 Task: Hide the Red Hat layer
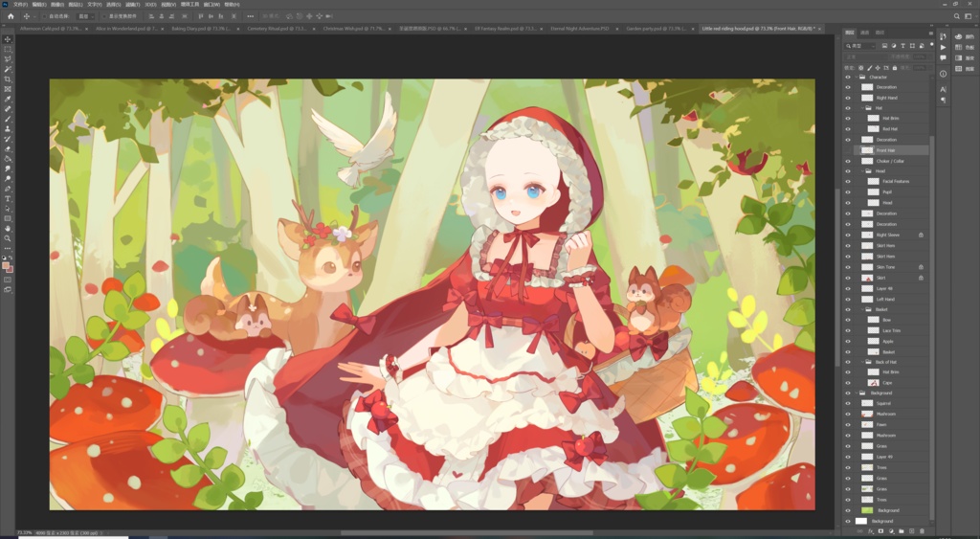(848, 129)
